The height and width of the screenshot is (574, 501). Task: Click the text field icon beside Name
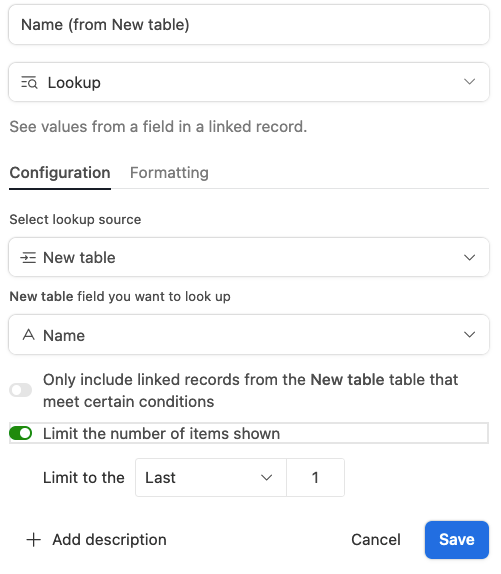(x=29, y=335)
